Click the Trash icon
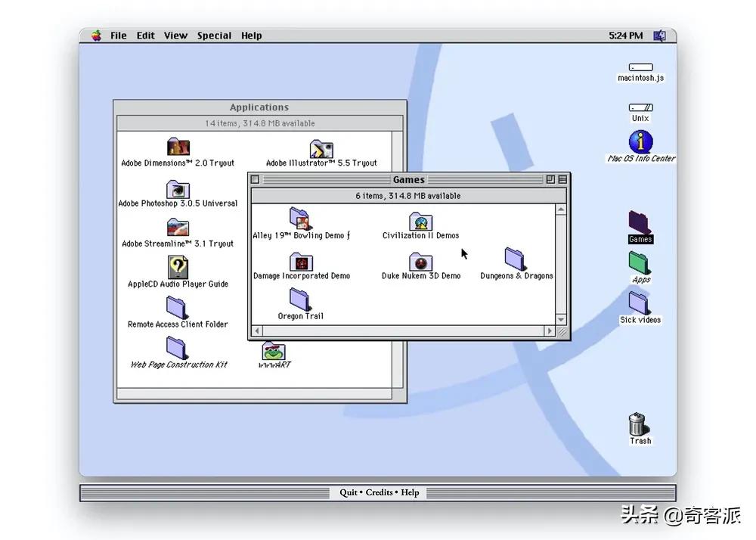Viewport: 756px width, 540px height. pos(638,424)
